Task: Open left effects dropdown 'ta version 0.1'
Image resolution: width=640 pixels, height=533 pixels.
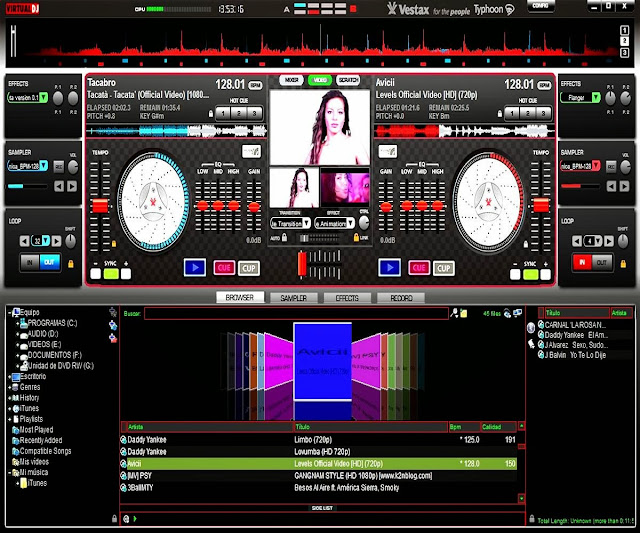Action: pos(43,98)
